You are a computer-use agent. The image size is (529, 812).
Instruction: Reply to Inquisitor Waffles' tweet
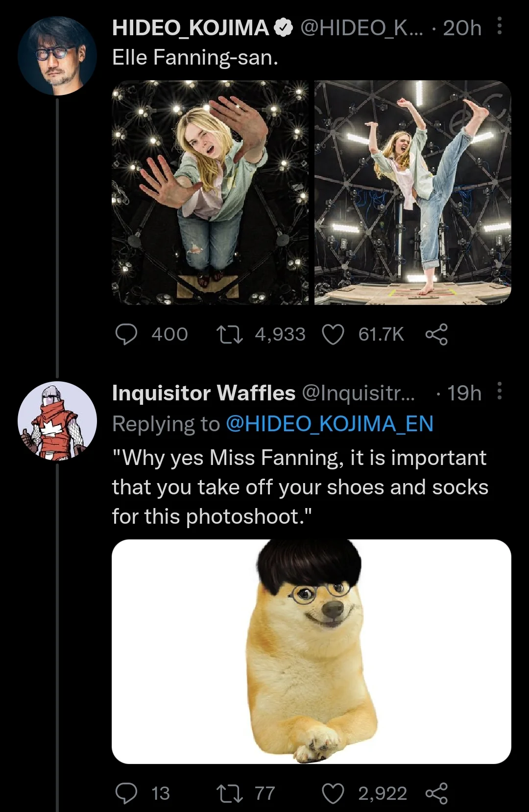point(126,793)
